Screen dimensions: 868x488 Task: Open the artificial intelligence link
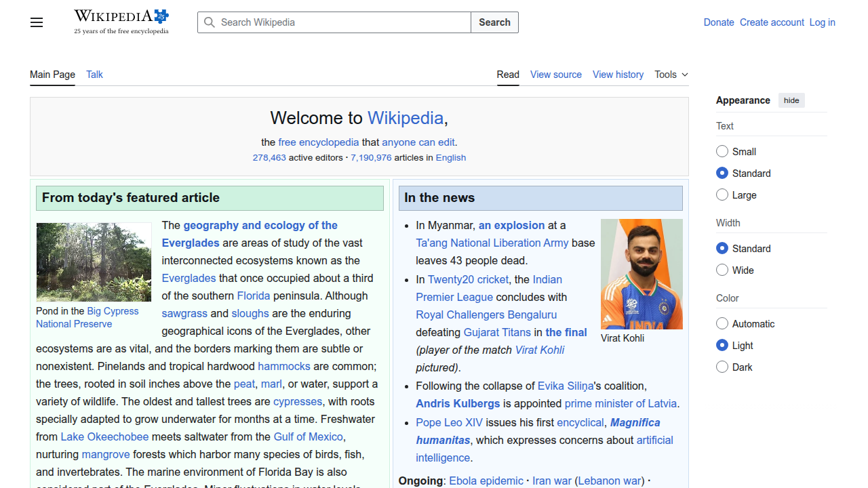tap(545, 449)
